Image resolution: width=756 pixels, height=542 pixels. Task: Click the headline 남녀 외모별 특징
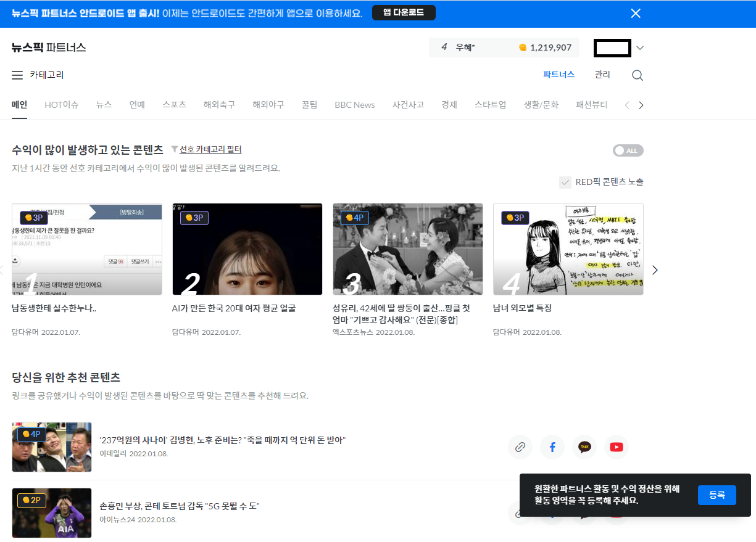click(522, 308)
